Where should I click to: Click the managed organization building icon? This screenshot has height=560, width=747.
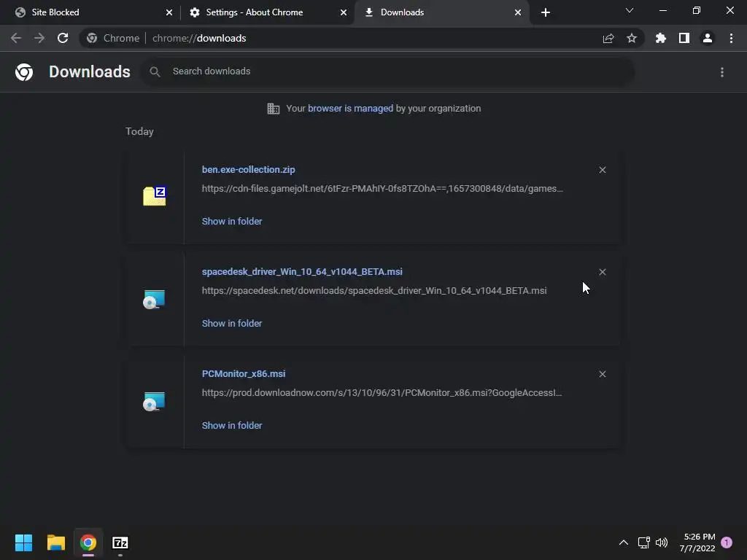click(x=274, y=109)
